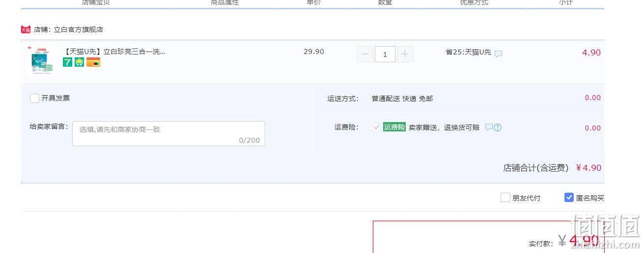The image size is (644, 253).
Task: Click the Tmall store logo icon
Action: [26, 29]
